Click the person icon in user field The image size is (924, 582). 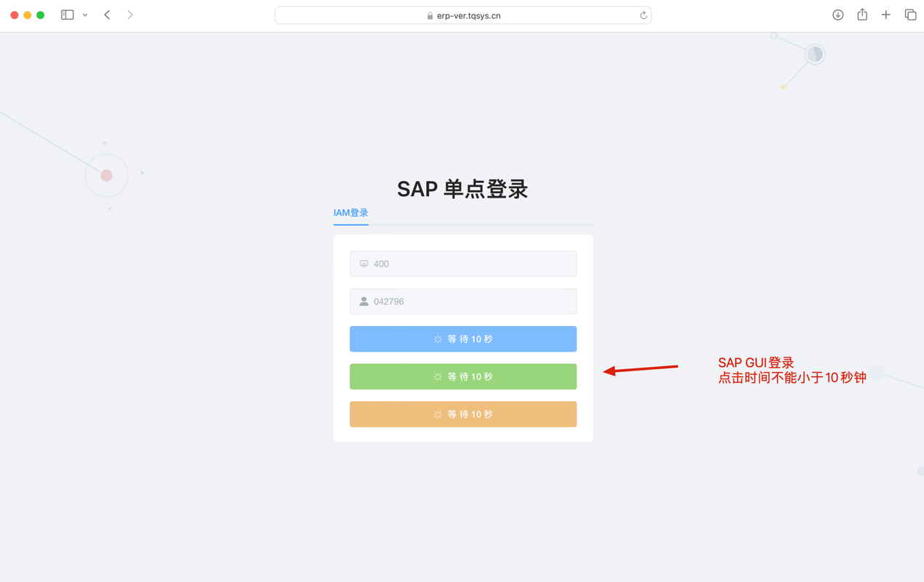click(364, 302)
